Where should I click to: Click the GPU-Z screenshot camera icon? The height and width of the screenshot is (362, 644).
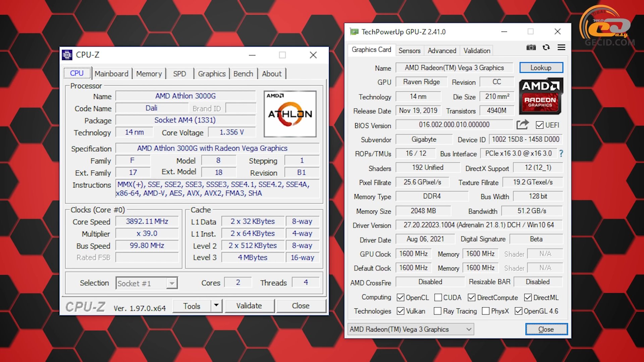(x=531, y=48)
